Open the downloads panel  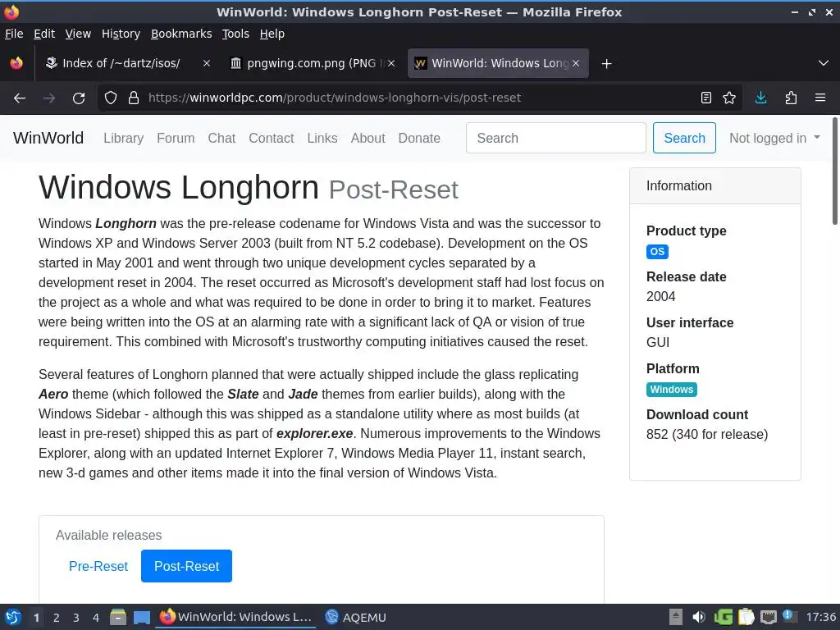760,98
